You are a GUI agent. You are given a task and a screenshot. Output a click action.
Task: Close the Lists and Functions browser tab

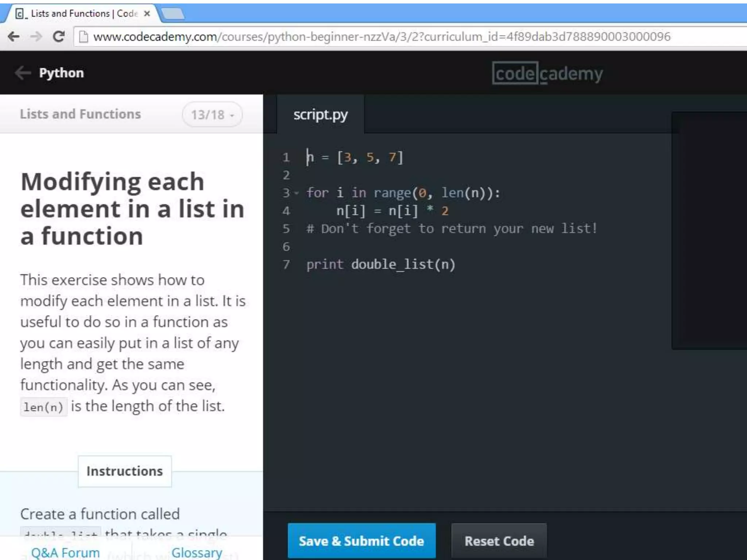[x=147, y=13]
